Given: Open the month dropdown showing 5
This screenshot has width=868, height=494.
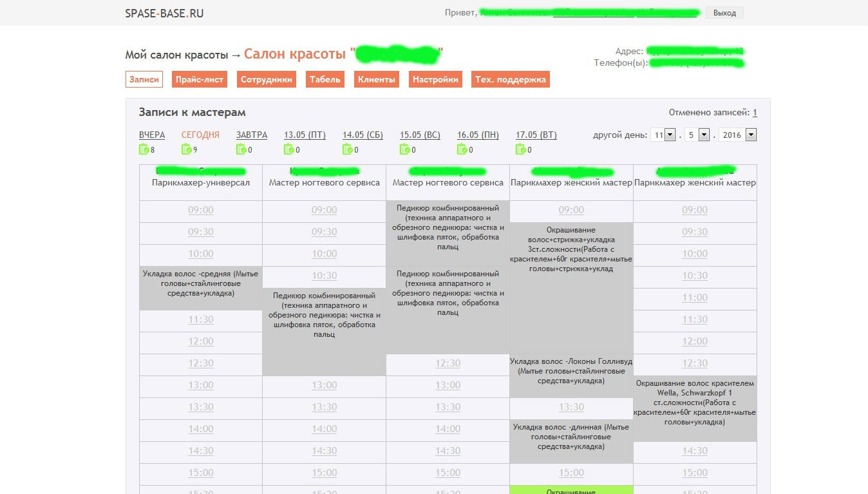Looking at the screenshot, I should [697, 135].
